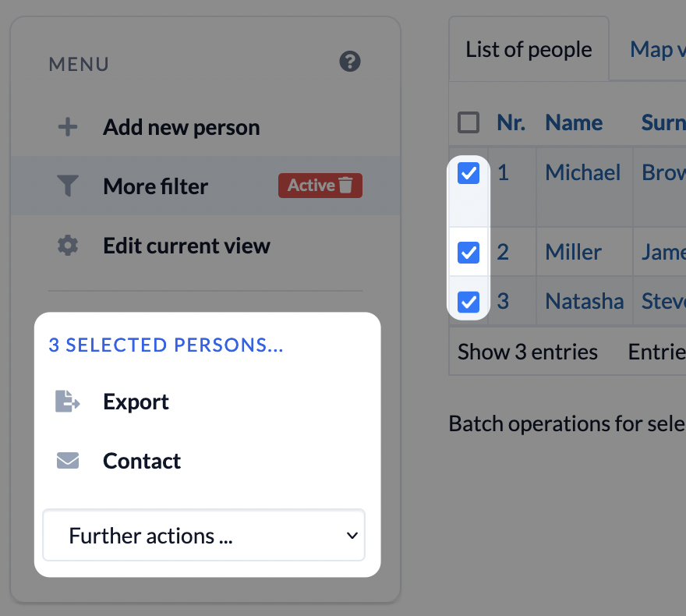The width and height of the screenshot is (686, 616).
Task: Switch to the Map view tab
Action: pos(658,49)
